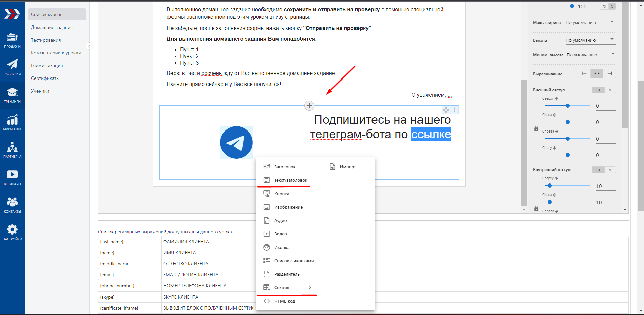Set alignment to left

(x=584, y=73)
